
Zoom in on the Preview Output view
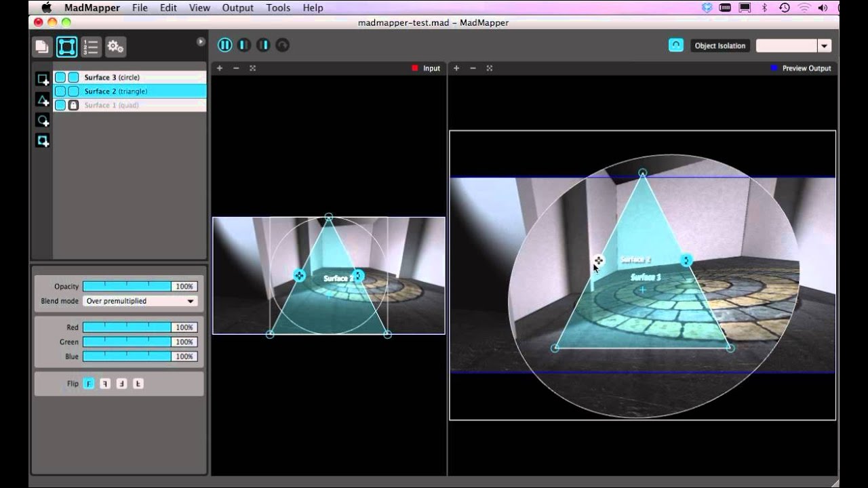click(456, 68)
